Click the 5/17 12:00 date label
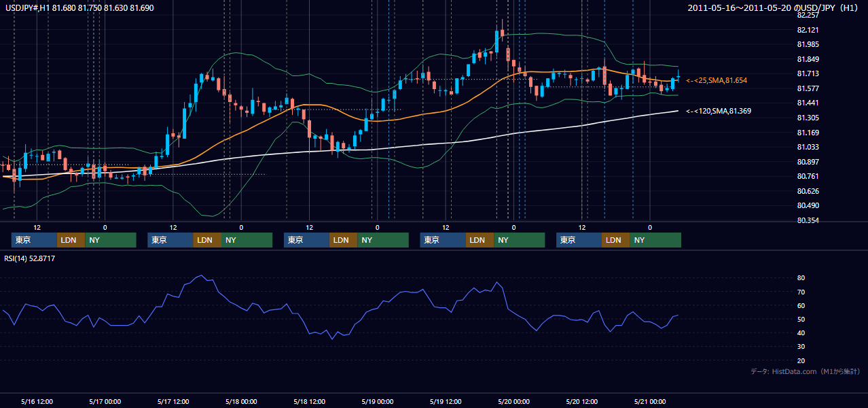 pos(173,401)
